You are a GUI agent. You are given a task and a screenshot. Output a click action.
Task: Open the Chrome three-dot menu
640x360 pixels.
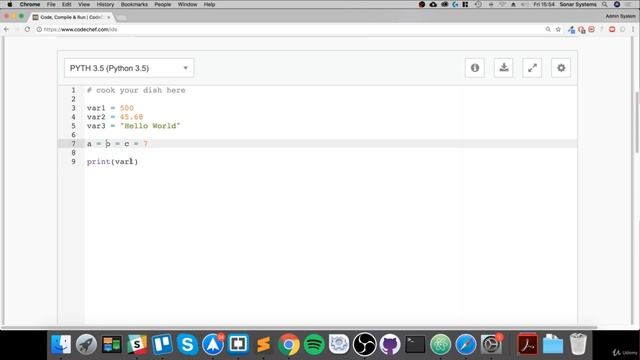click(x=633, y=29)
